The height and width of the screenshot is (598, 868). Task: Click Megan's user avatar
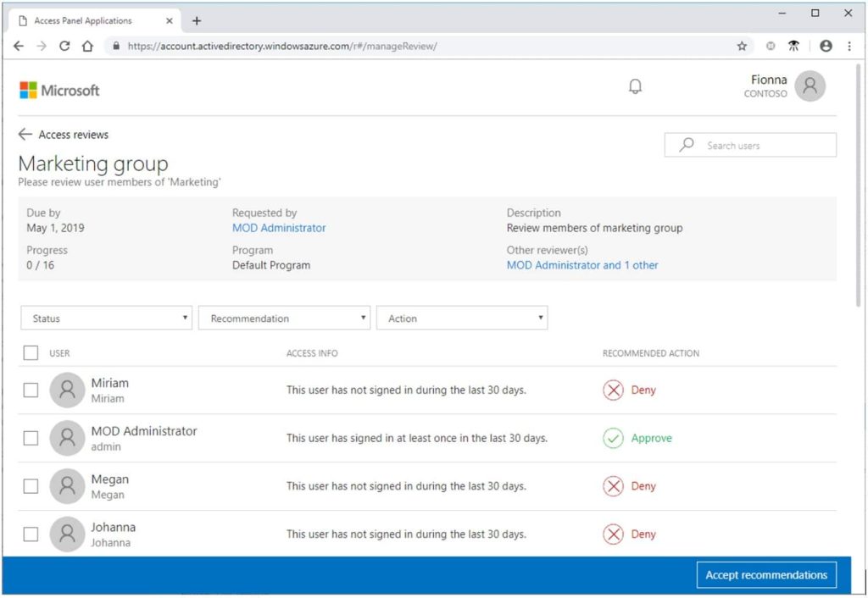(x=67, y=486)
